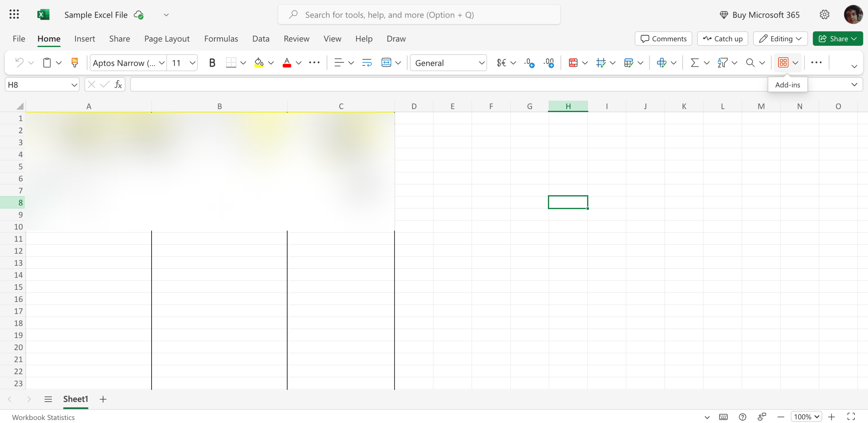Click the Wrap Text icon
This screenshot has width=868, height=423.
(x=367, y=63)
